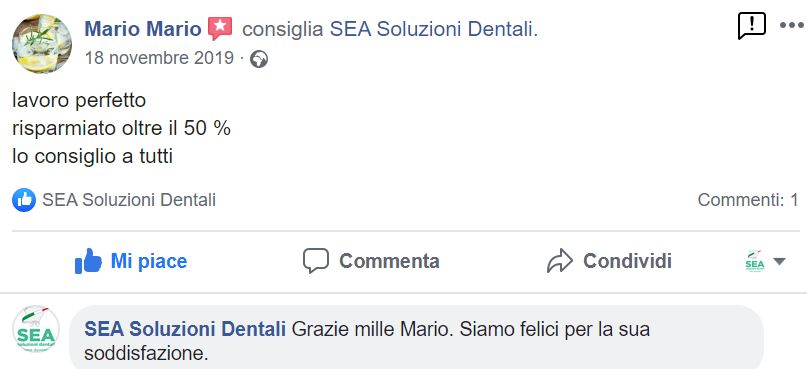Image resolution: width=807 pixels, height=369 pixels.
Task: Open the Commenti: 1 count
Action: (x=748, y=200)
